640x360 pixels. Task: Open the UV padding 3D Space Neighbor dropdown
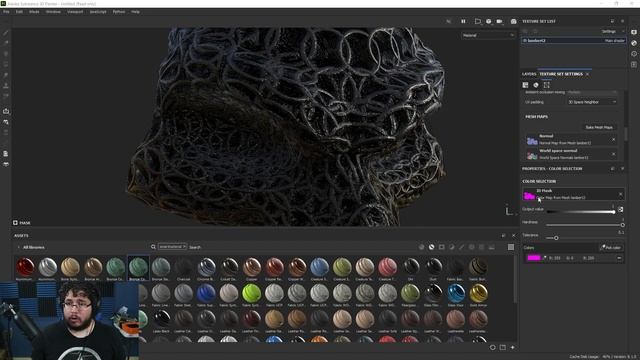[592, 102]
